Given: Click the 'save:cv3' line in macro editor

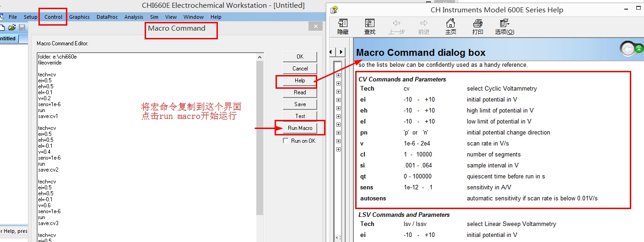Looking at the screenshot, I should (48, 223).
